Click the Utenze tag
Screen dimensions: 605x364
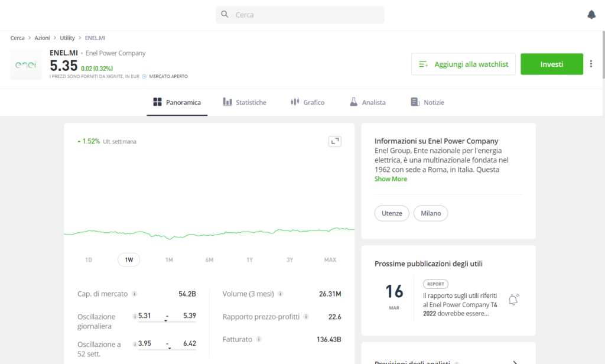(392, 213)
